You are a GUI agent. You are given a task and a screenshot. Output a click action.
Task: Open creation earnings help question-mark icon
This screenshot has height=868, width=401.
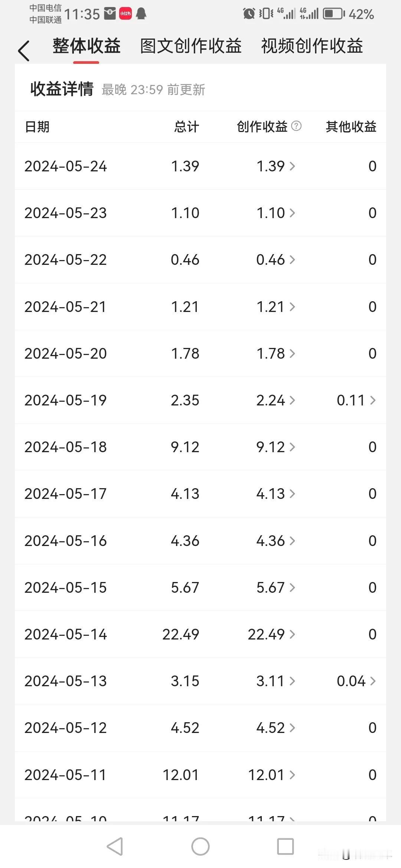[x=296, y=126]
